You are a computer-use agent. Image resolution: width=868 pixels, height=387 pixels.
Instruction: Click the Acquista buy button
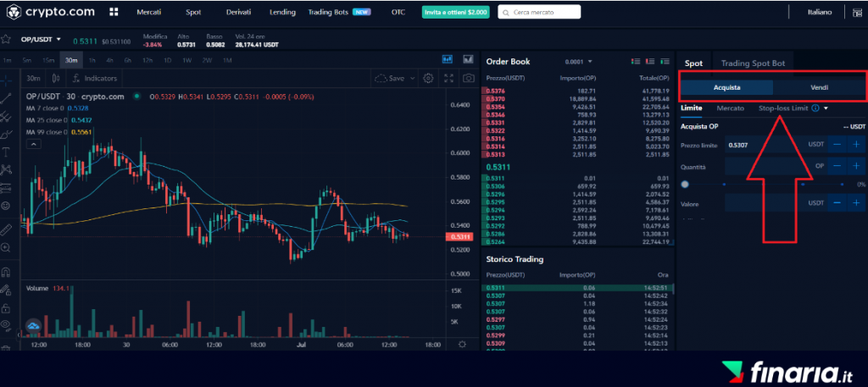click(726, 87)
